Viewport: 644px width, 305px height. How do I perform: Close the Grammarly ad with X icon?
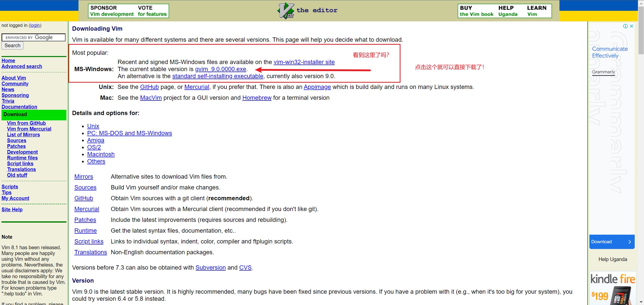click(x=631, y=26)
